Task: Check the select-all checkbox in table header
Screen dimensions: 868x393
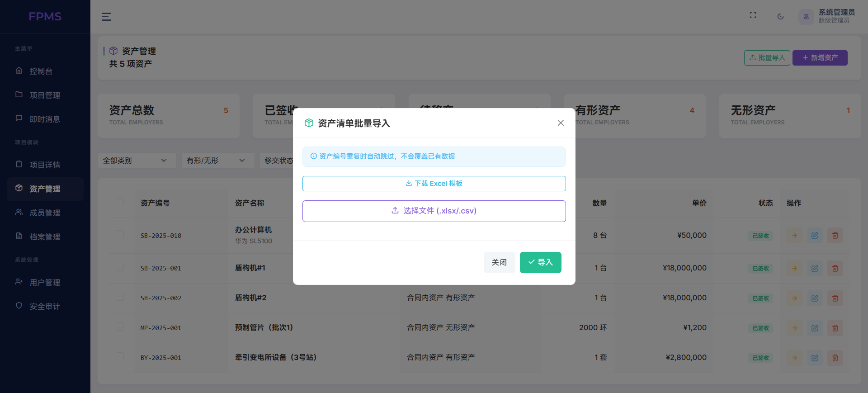Action: pos(120,202)
